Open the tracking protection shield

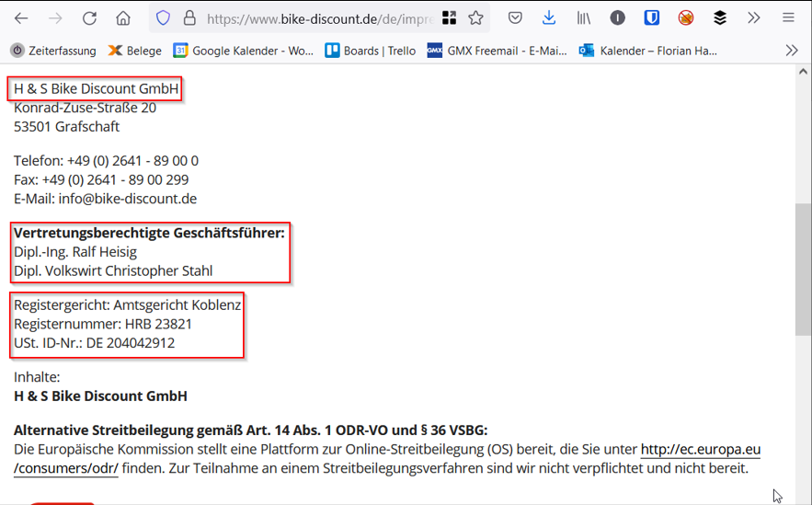tap(163, 18)
